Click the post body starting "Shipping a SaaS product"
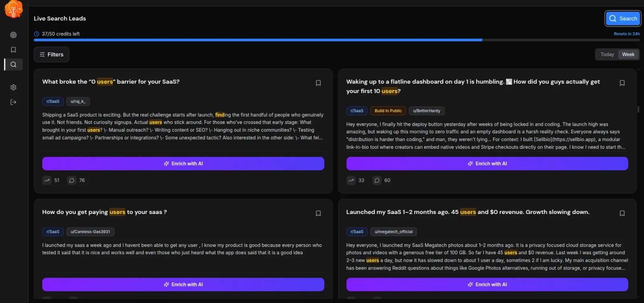This screenshot has width=644, height=303. [x=183, y=126]
